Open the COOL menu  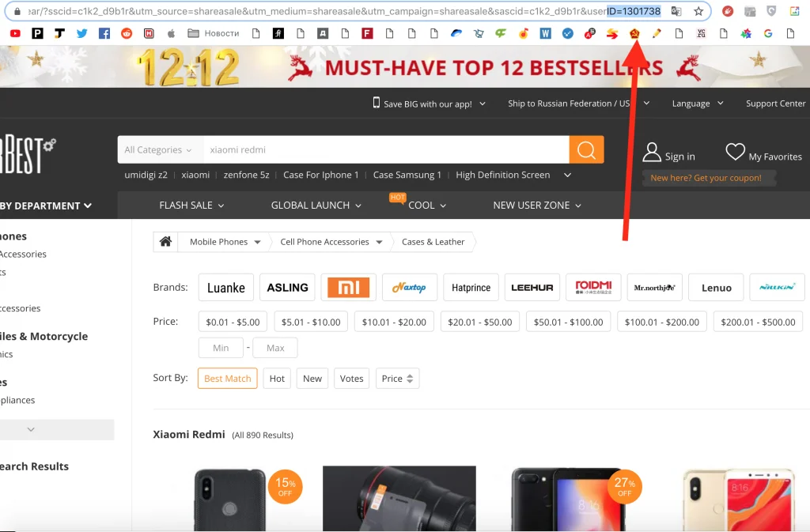426,206
